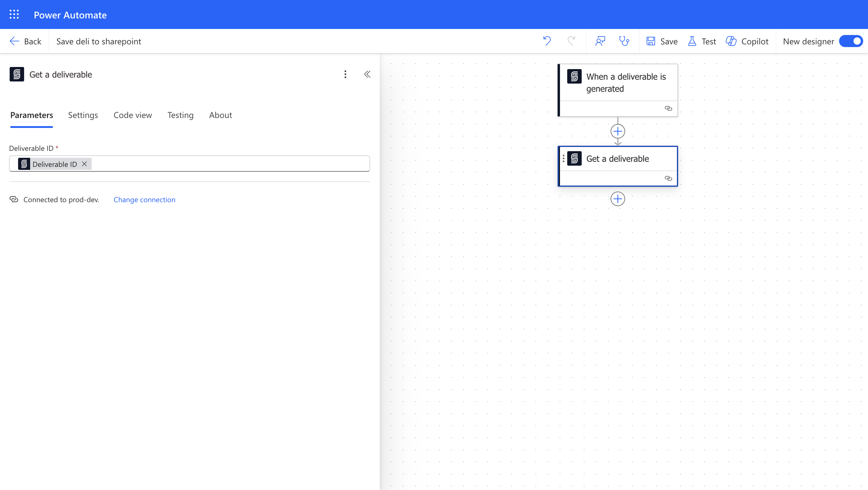
Task: Remove the Deliverable ID token
Action: click(85, 164)
